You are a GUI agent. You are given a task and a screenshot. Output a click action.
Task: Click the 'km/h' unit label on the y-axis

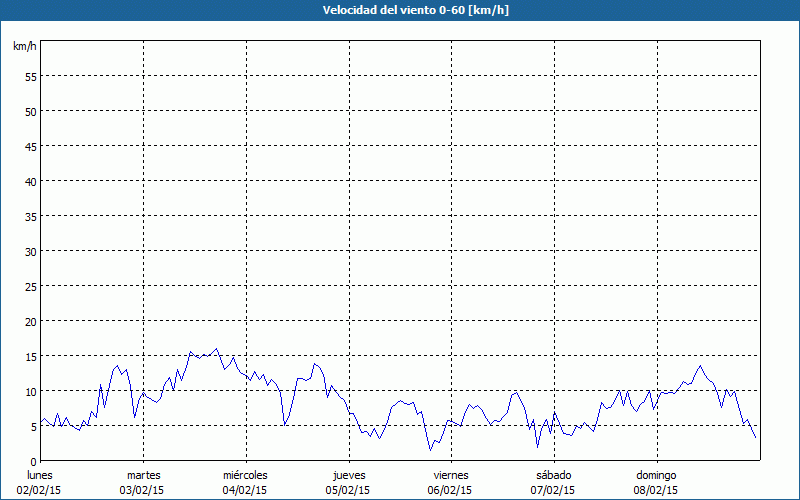coord(24,47)
